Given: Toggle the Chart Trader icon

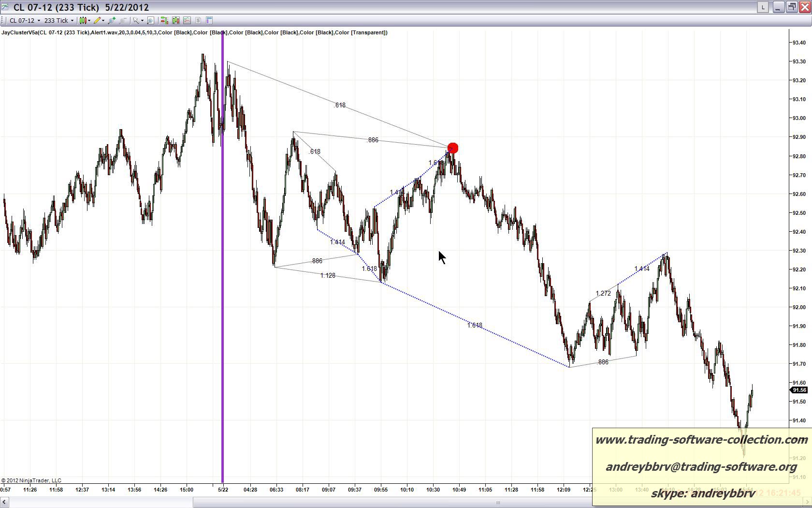Looking at the screenshot, I should (164, 20).
